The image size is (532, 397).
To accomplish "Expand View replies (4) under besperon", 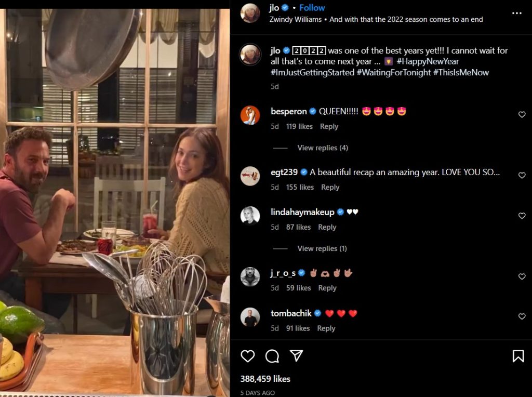I will (x=322, y=148).
